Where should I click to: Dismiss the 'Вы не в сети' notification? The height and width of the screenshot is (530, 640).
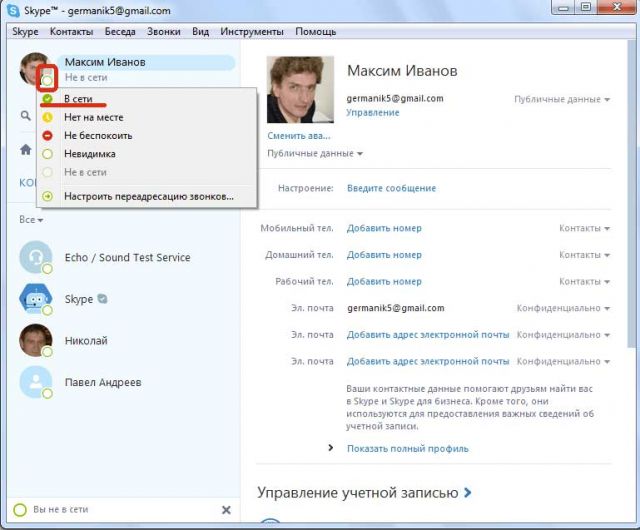[226, 510]
